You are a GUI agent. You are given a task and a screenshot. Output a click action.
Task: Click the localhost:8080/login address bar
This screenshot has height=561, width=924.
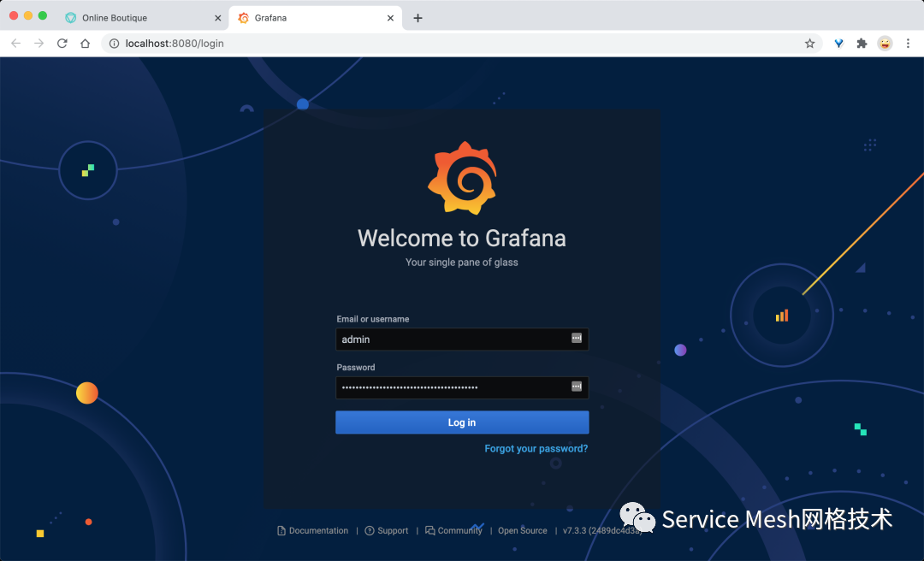point(461,43)
